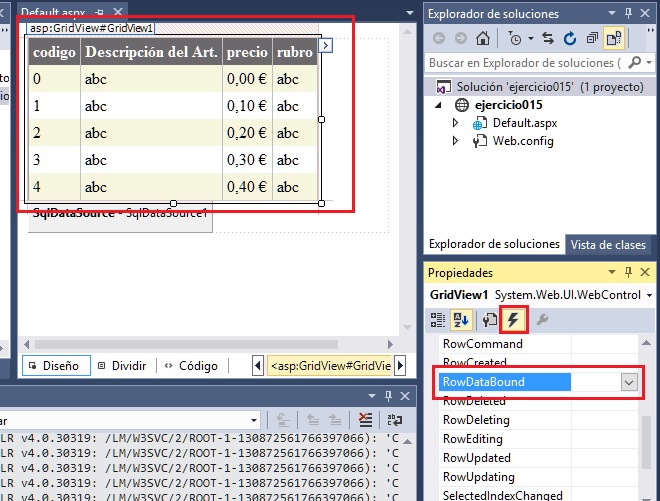Close the output panel
Screen dimensions: 660x501
[405, 396]
